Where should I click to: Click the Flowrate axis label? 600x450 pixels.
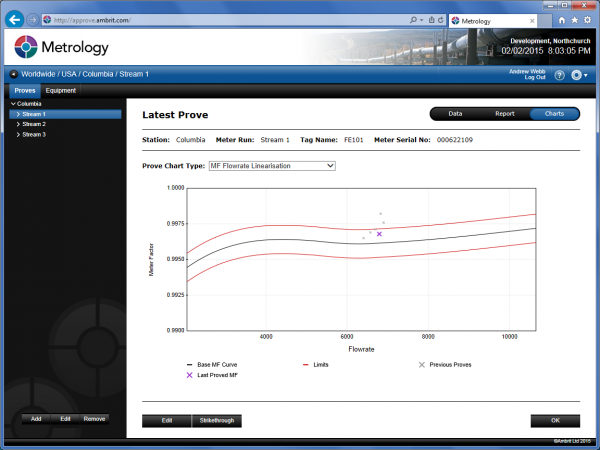[x=361, y=349]
